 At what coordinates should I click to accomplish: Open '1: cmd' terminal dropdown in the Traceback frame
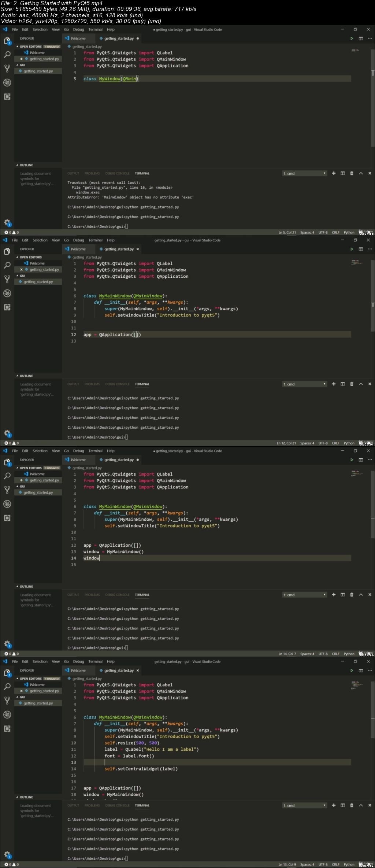click(x=304, y=173)
